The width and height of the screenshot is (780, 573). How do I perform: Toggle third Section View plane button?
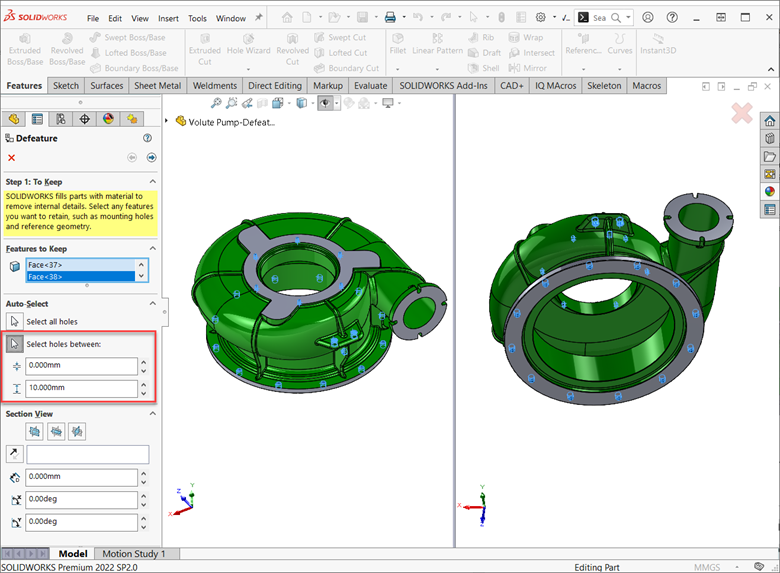click(x=77, y=431)
